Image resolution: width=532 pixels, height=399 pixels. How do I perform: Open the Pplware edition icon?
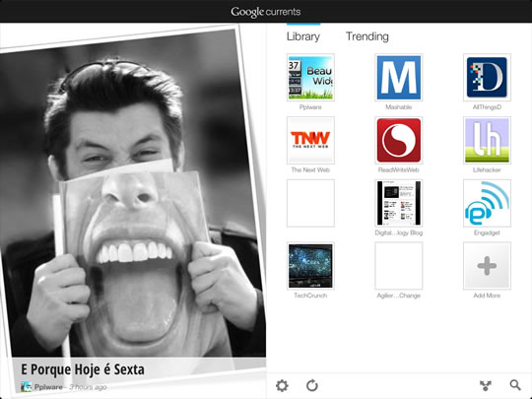(310, 78)
